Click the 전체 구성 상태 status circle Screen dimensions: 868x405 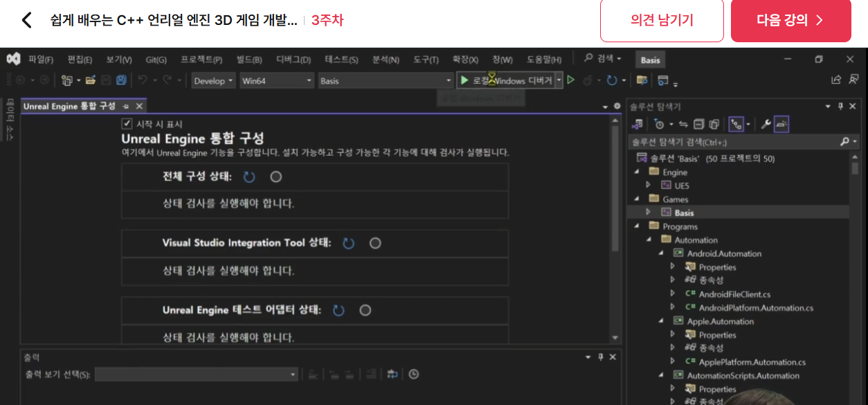276,177
